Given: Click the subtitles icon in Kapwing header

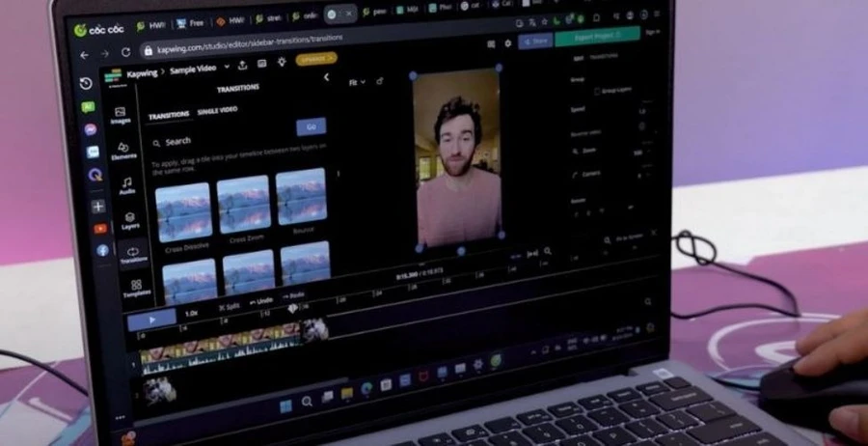Looking at the screenshot, I should 262,63.
